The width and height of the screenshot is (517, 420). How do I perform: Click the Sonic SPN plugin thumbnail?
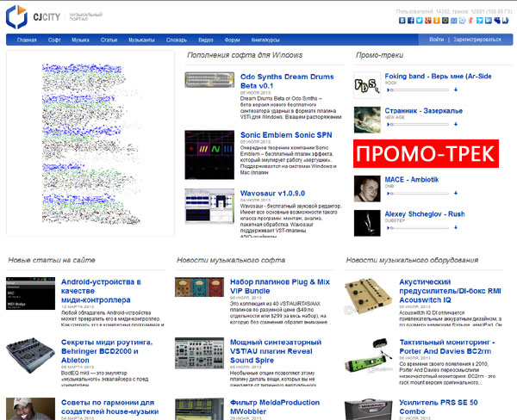tap(209, 155)
